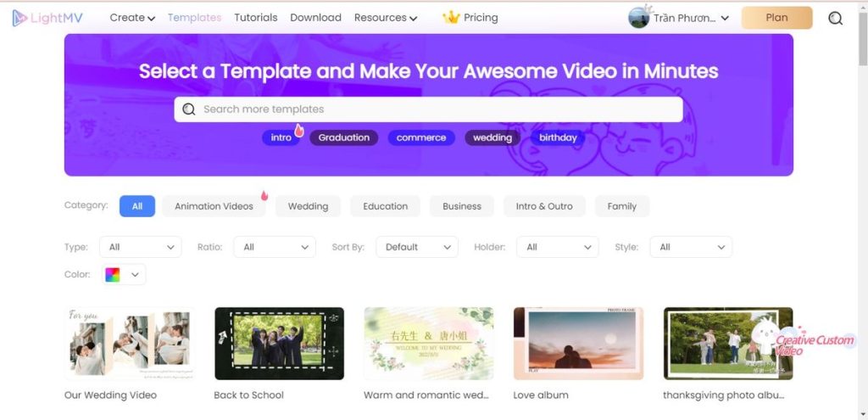Image resolution: width=868 pixels, height=420 pixels.
Task: Select the intro search tag
Action: [281, 137]
